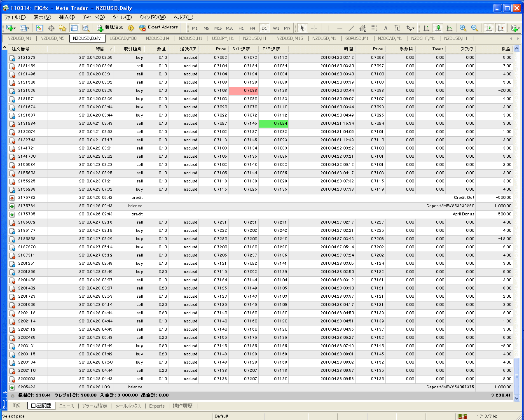This screenshot has height=420, width=524.
Task: Sort by the 注文番号 column header
Action: tap(28, 49)
